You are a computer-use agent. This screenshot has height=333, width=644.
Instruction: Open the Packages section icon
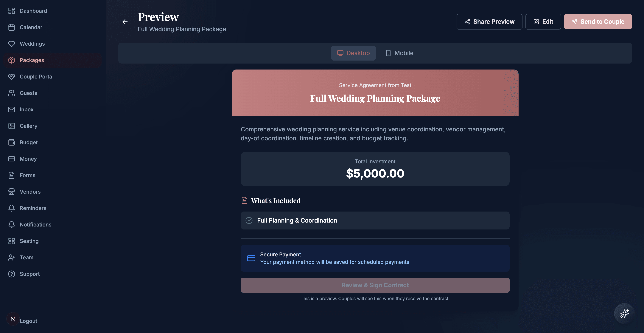point(12,60)
